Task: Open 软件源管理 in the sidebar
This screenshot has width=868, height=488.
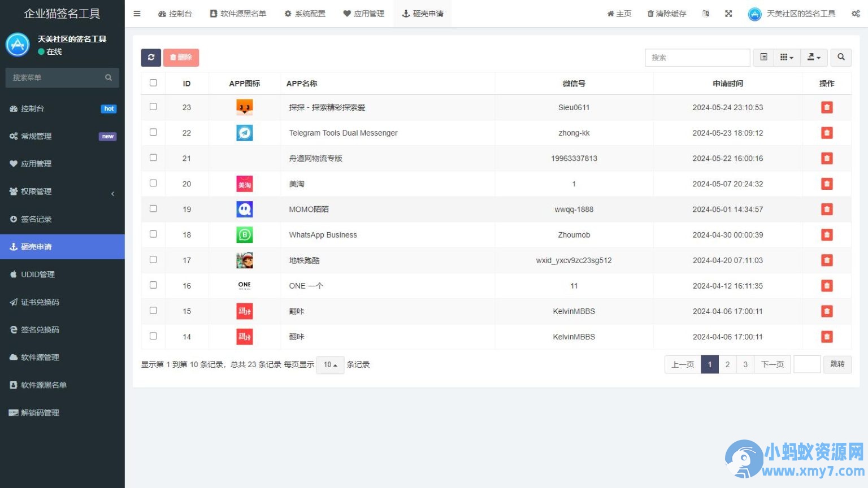Action: 62,358
